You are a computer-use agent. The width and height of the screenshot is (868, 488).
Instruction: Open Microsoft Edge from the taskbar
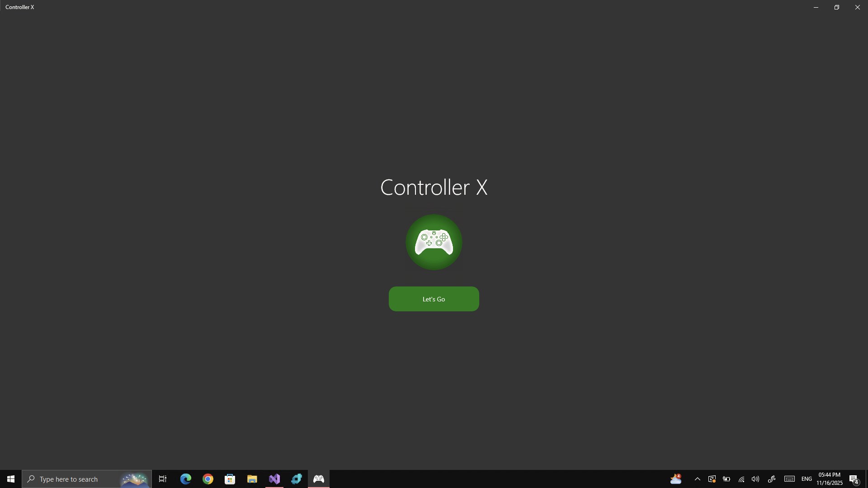(185, 479)
